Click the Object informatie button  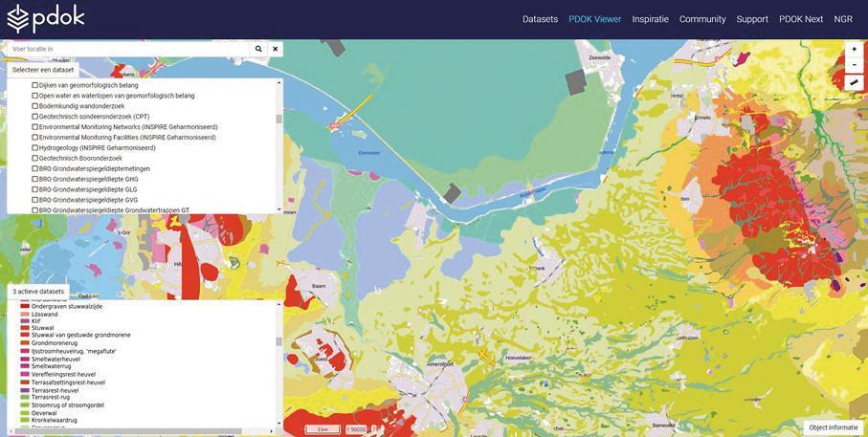pos(834,427)
